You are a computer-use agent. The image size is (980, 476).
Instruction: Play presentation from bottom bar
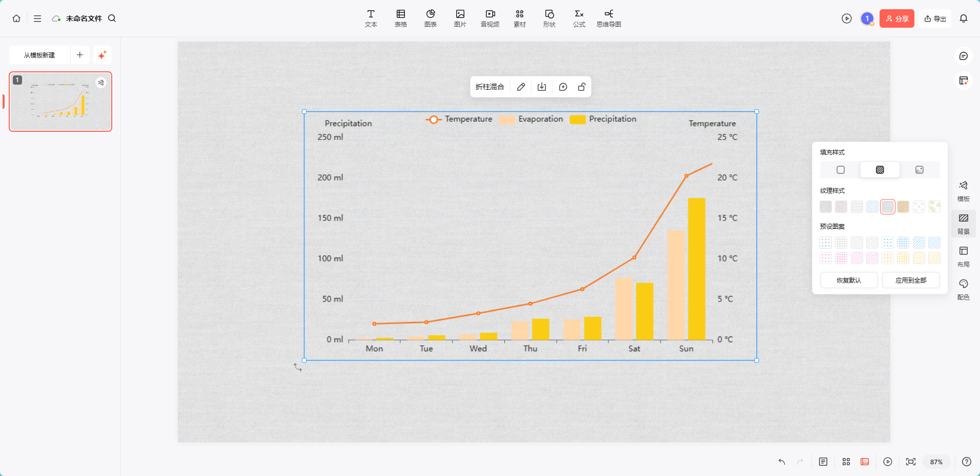(x=888, y=462)
